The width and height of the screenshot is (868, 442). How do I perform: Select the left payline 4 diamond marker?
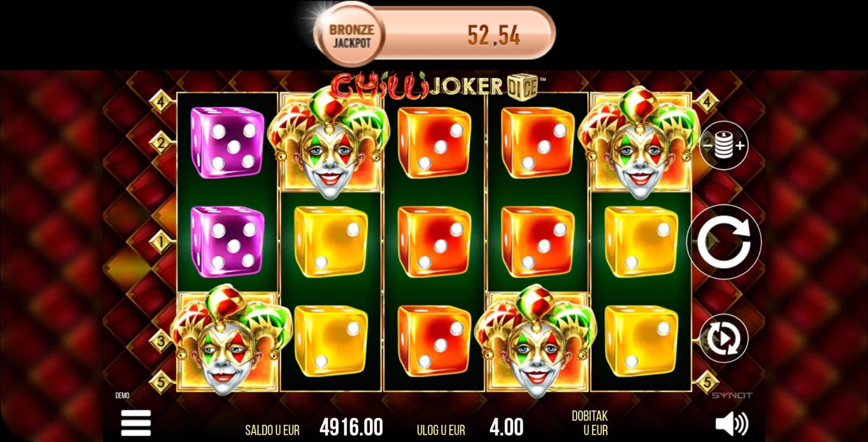pos(161,102)
